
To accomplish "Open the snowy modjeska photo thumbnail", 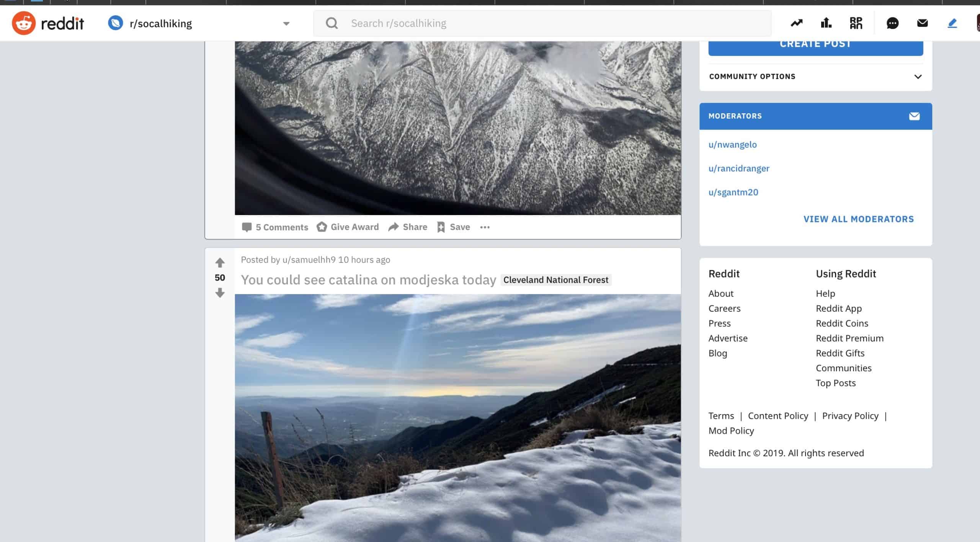I will [458, 417].
